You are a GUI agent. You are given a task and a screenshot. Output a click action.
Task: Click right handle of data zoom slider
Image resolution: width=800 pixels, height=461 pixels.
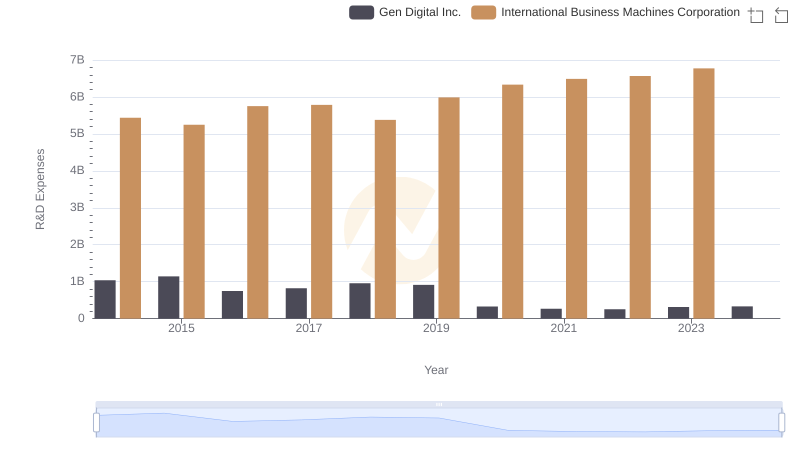(781, 423)
